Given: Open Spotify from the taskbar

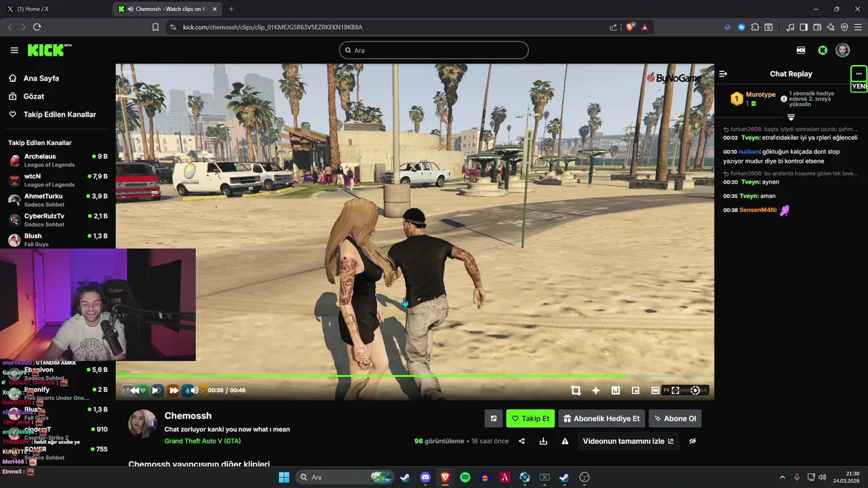Looking at the screenshot, I should pos(465,477).
